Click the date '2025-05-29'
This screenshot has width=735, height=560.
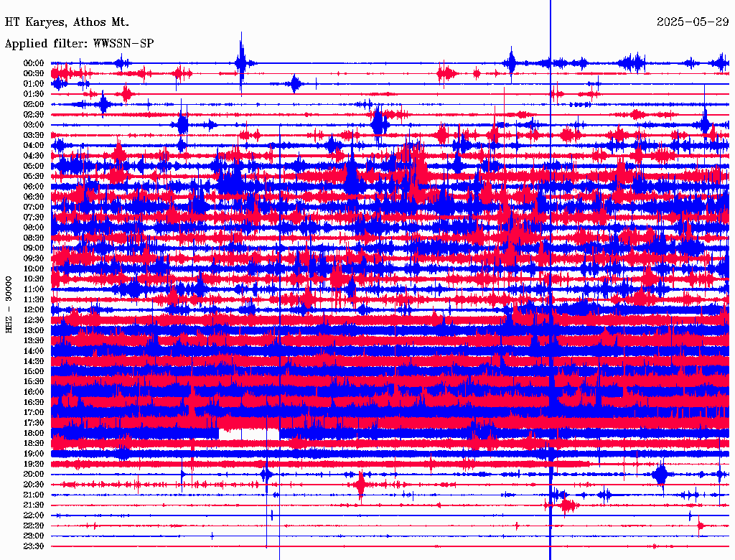[693, 22]
